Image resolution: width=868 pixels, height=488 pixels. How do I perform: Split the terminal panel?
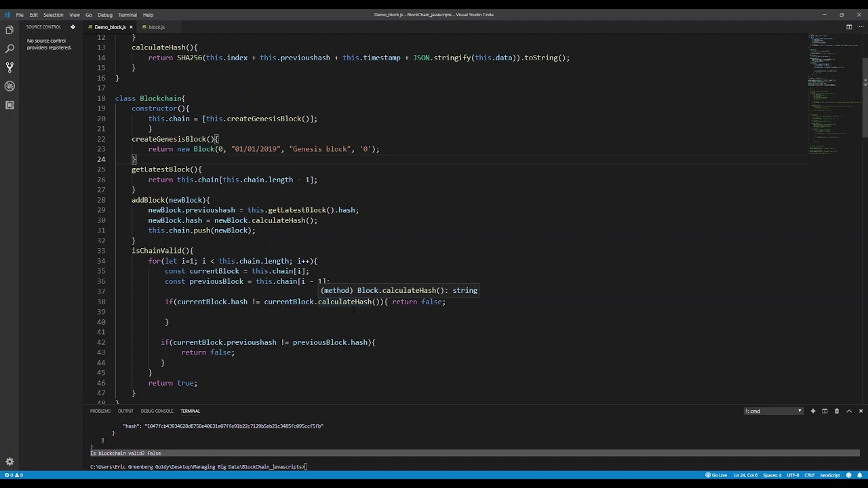point(825,411)
